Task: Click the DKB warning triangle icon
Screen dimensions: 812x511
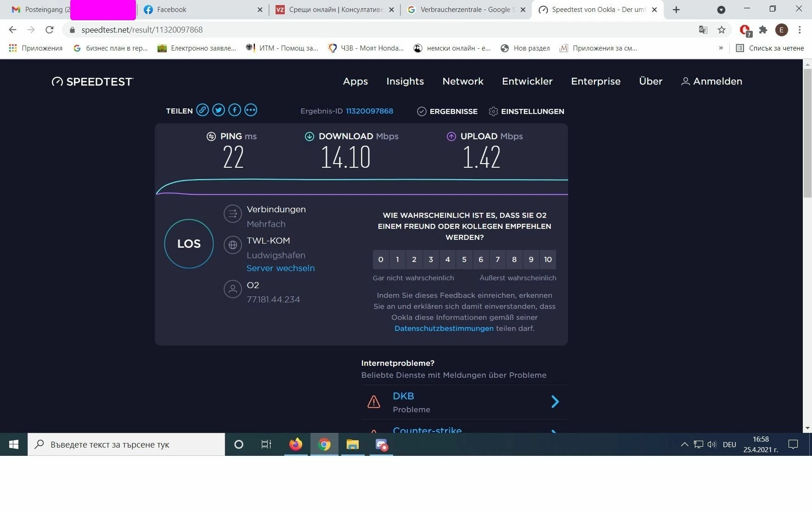Action: pyautogui.click(x=374, y=402)
